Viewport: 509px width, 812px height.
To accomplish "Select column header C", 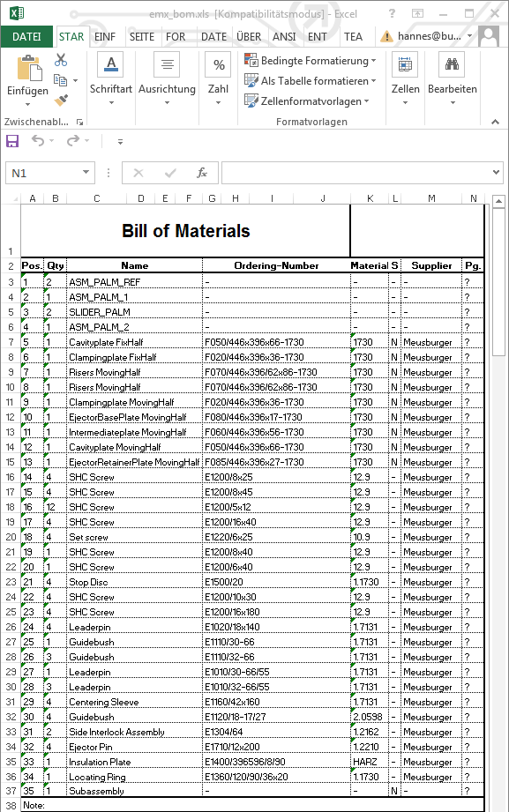I will 96,198.
